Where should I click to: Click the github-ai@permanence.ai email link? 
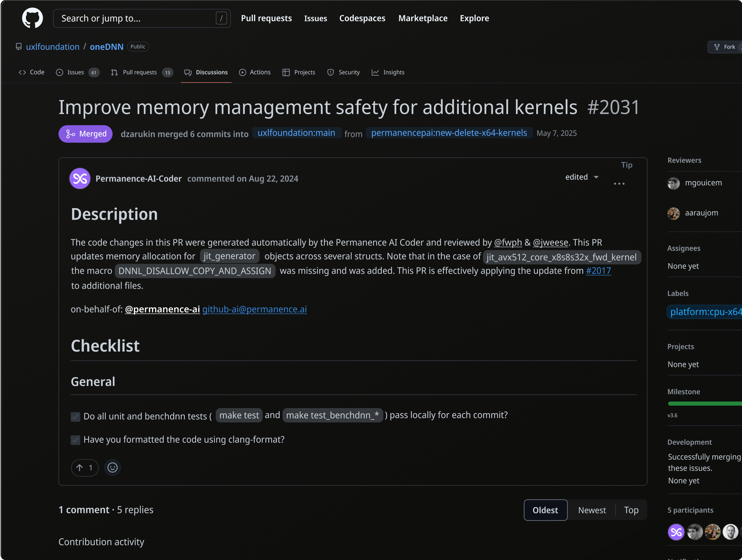click(x=255, y=309)
